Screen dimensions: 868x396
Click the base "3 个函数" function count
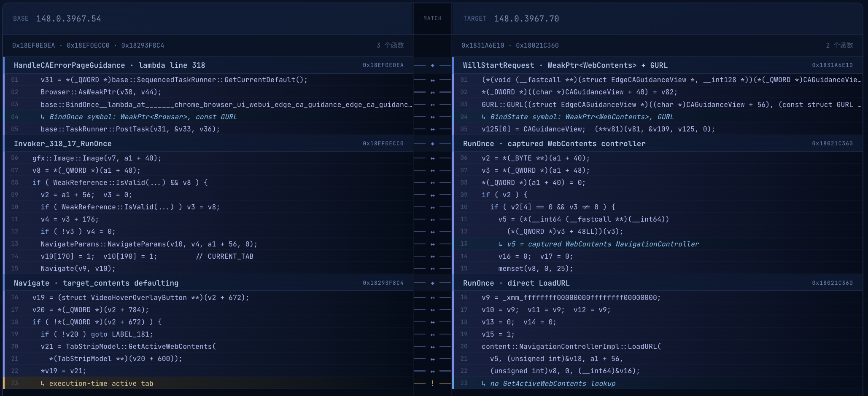click(390, 45)
